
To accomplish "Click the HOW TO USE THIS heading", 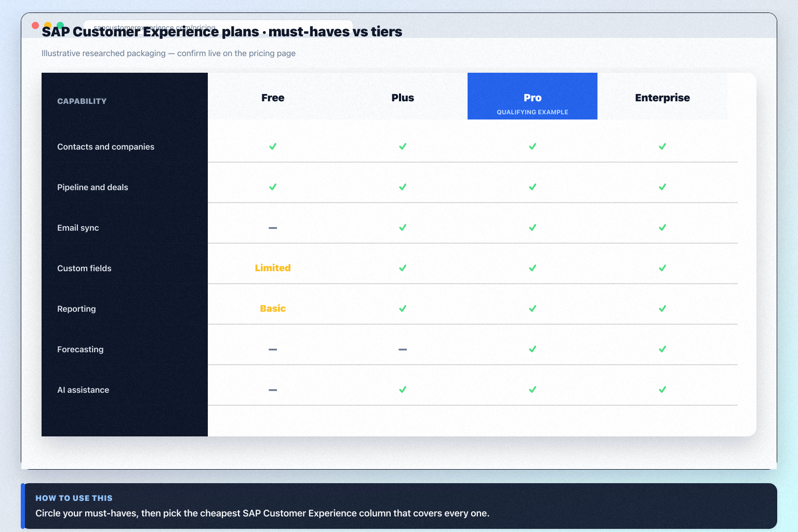I will pyautogui.click(x=74, y=498).
